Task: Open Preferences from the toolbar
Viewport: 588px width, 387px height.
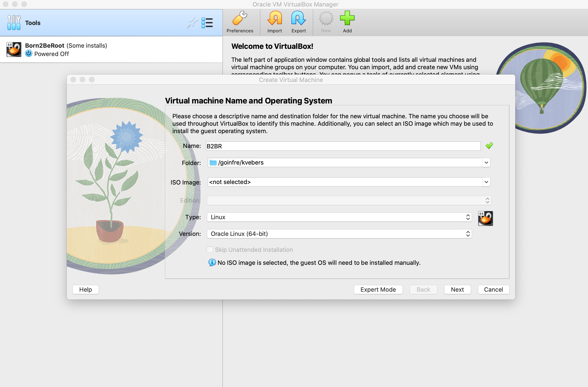Action: coord(240,22)
